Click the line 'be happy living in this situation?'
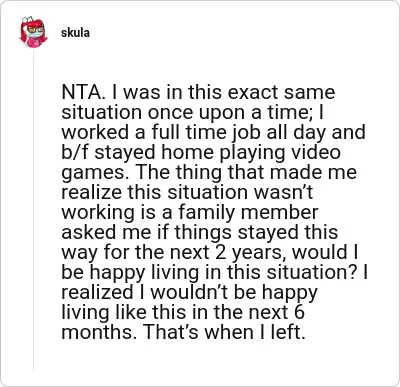This screenshot has height=387, width=400. 210,272
